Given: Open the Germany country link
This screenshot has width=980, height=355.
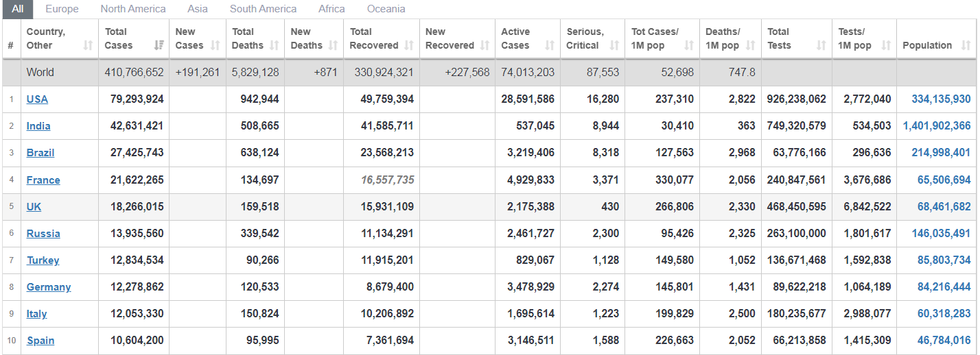Looking at the screenshot, I should click(49, 287).
